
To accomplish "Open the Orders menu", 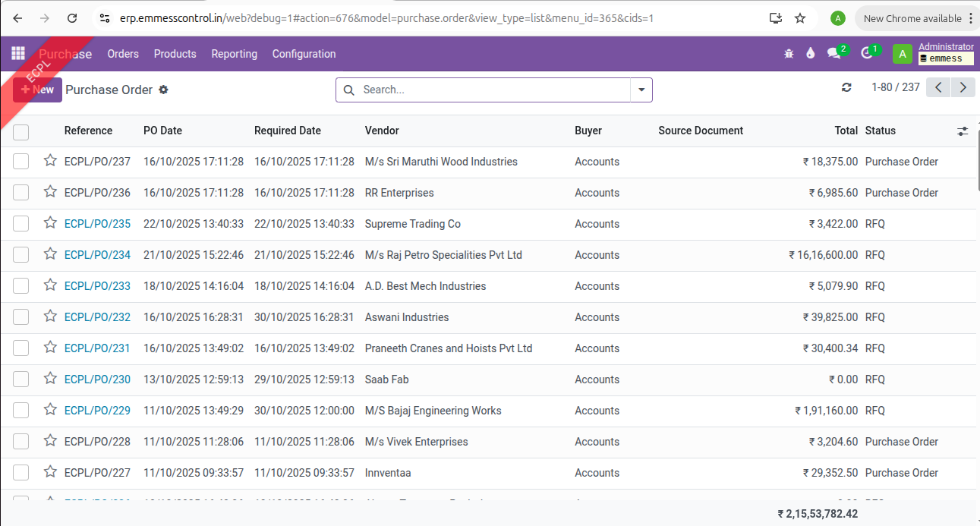I will pos(123,54).
